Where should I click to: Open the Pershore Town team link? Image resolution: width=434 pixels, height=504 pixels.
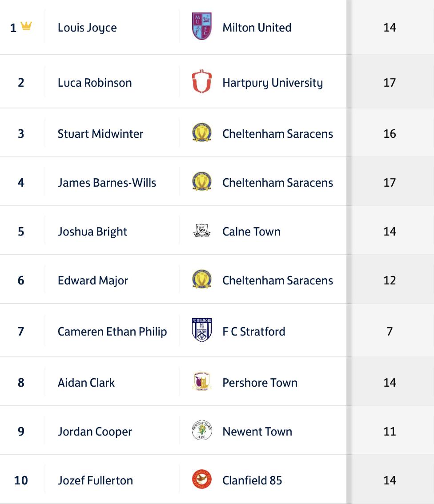pos(260,383)
